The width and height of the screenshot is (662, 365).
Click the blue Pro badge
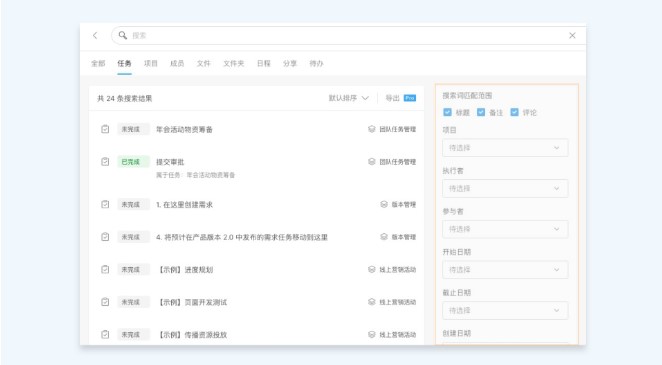coord(410,98)
